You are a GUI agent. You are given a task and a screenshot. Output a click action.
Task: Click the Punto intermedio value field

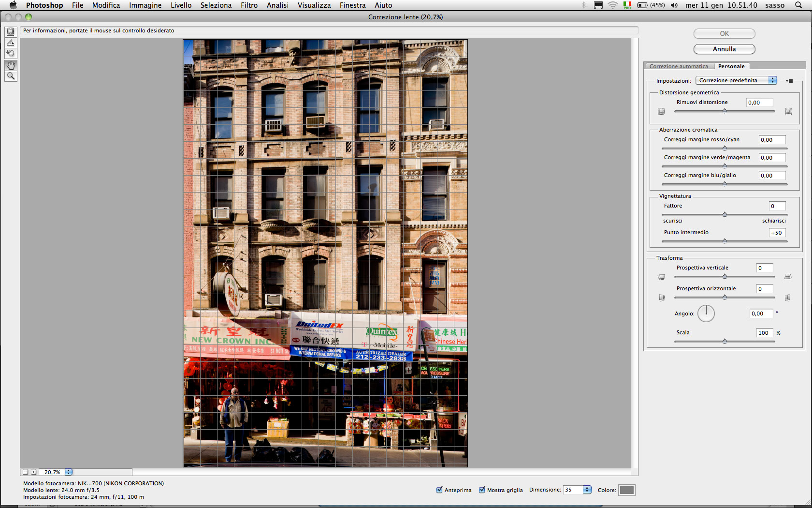pyautogui.click(x=777, y=233)
